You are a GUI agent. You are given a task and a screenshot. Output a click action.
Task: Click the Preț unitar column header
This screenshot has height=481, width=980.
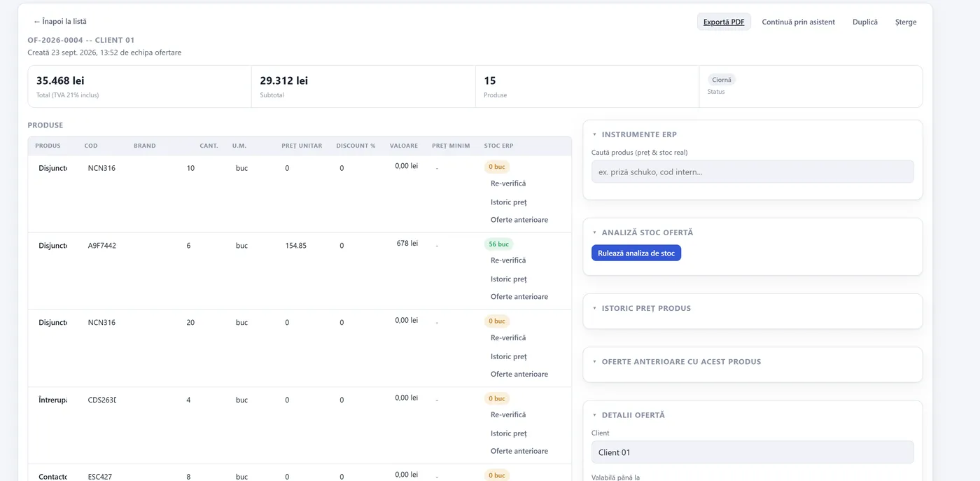coord(302,146)
